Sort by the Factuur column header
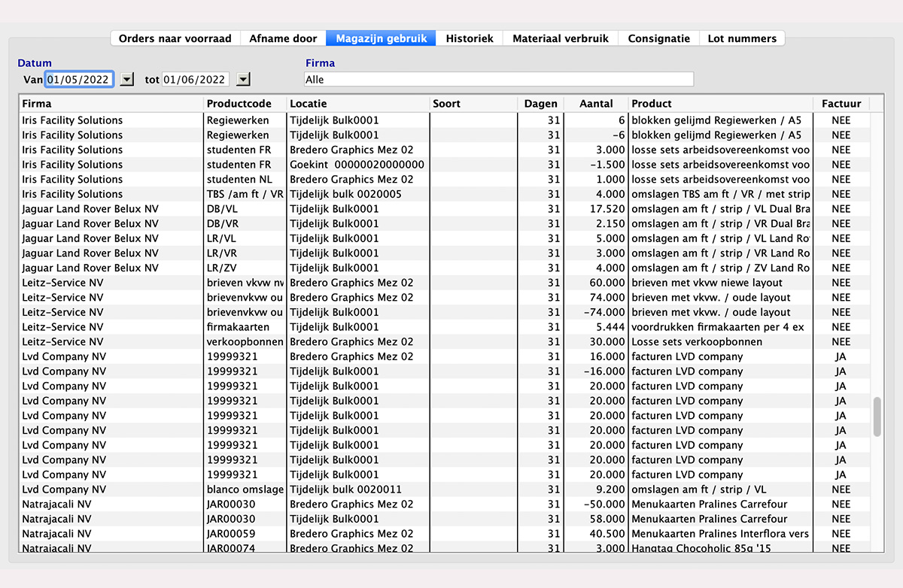903x588 pixels. [841, 104]
